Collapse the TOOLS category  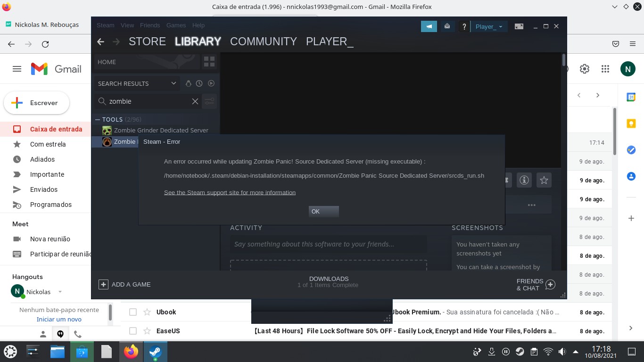point(98,120)
